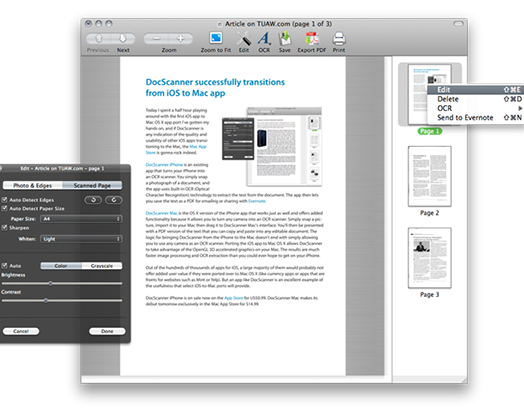Rotate page clockwise in Edit panel
Image resolution: width=524 pixels, height=410 pixels.
point(114,200)
